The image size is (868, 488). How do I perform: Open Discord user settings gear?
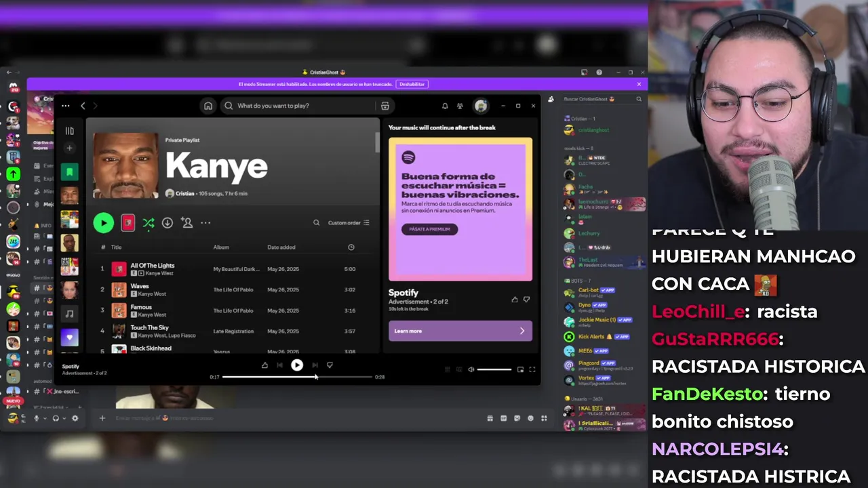tap(75, 418)
